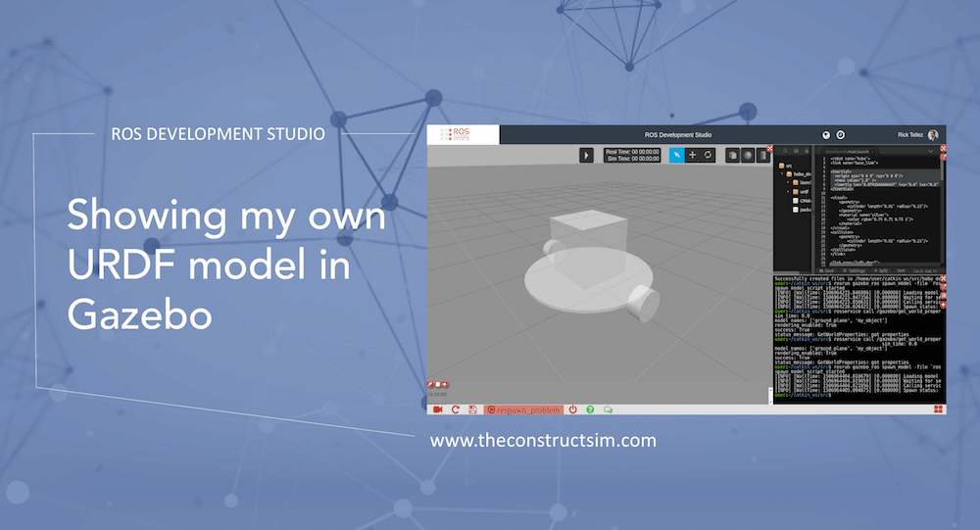Toggle the red window layout grid icon
Viewport: 980px width, 530px height.
(x=938, y=409)
